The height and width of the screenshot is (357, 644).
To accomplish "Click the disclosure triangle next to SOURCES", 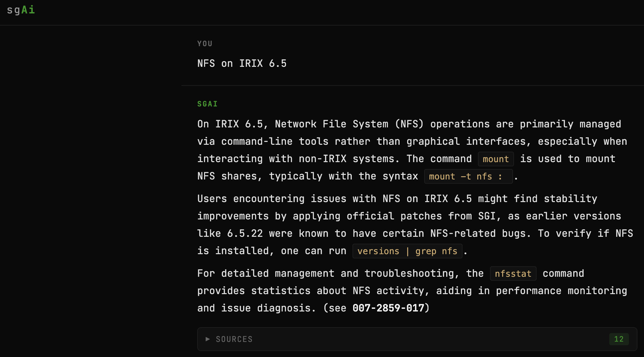I will tap(207, 339).
